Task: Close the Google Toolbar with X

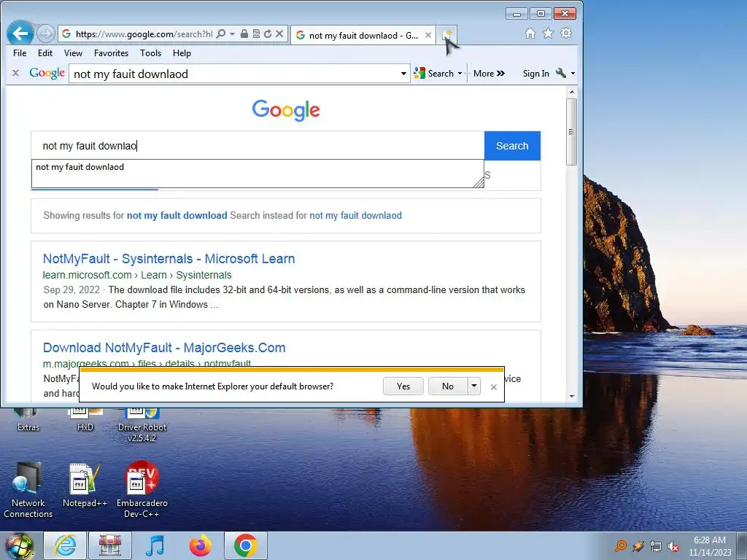Action: 16,73
